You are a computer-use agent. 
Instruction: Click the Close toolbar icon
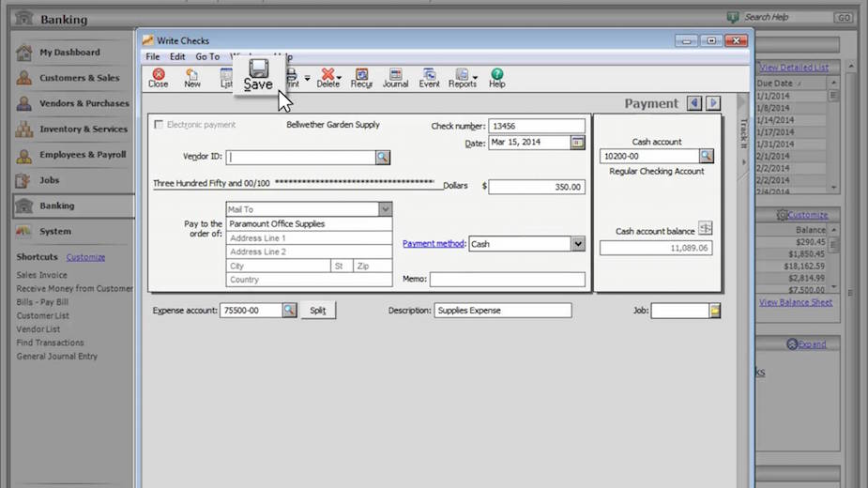tap(159, 78)
